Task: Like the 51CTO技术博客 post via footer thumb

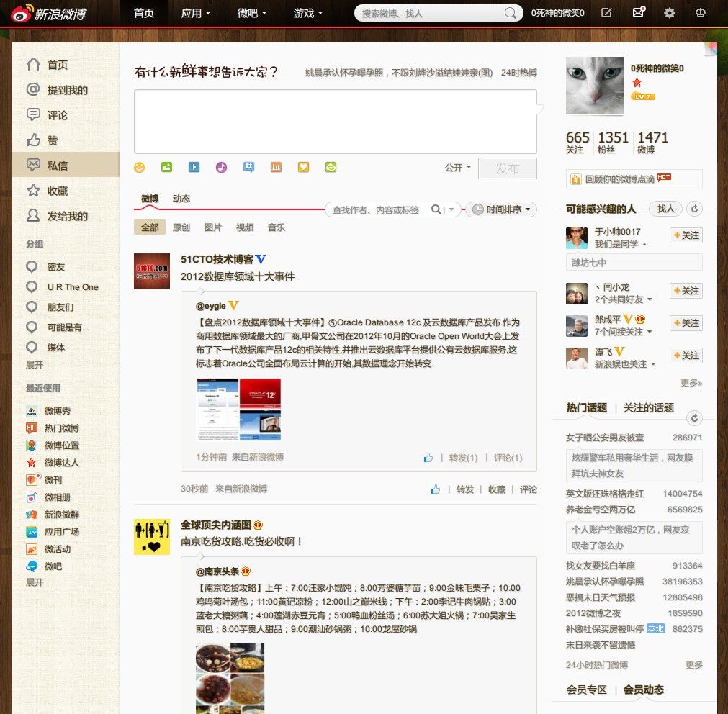Action: [436, 489]
